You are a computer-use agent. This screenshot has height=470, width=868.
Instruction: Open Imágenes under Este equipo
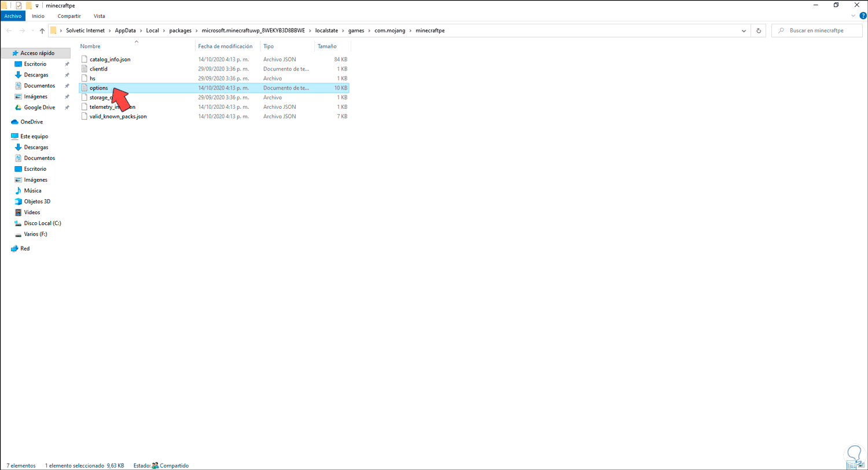pos(35,179)
